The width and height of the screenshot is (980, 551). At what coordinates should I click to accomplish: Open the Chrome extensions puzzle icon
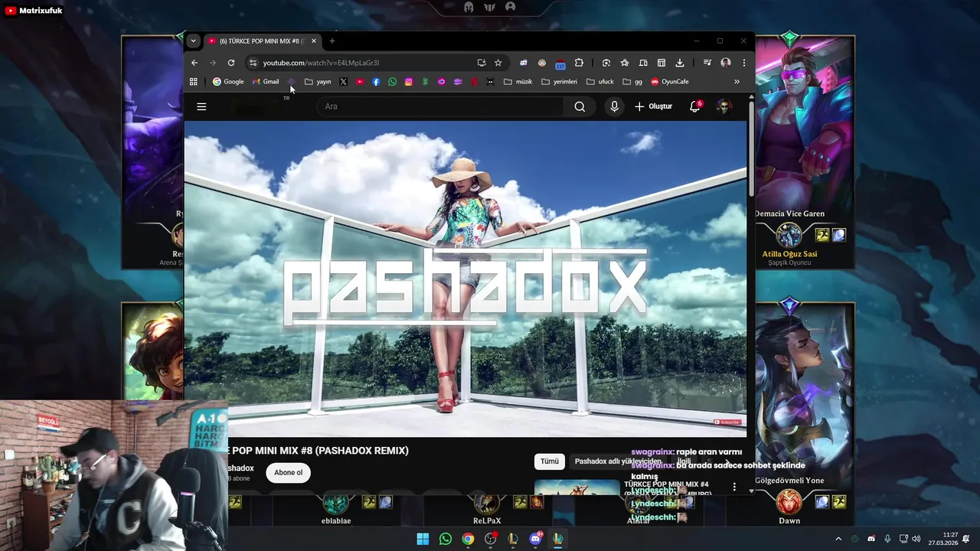(579, 63)
